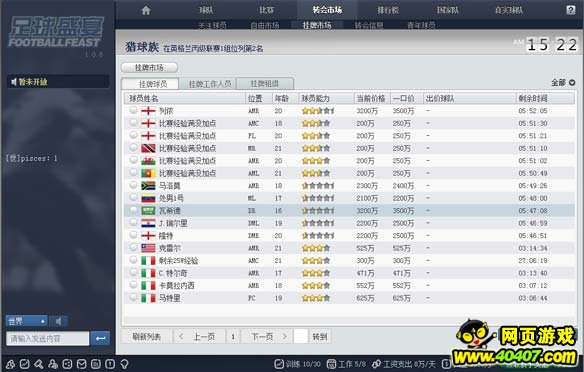Click the lightbulb tips icon in bottom toolbar
Image resolution: width=584 pixels, height=372 pixels.
click(124, 364)
